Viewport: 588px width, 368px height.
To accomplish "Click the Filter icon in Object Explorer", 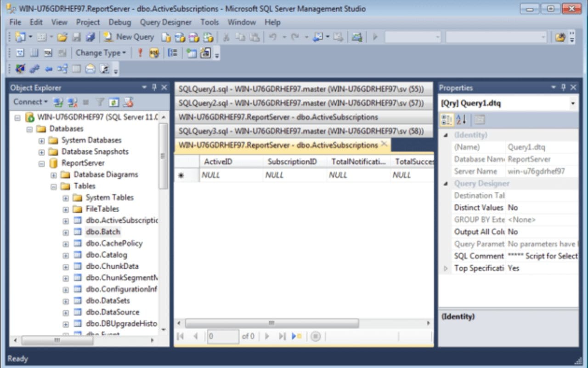I will (x=100, y=102).
